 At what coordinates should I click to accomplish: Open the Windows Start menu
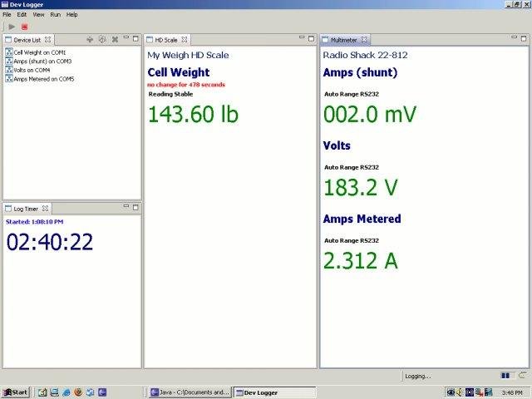click(15, 392)
